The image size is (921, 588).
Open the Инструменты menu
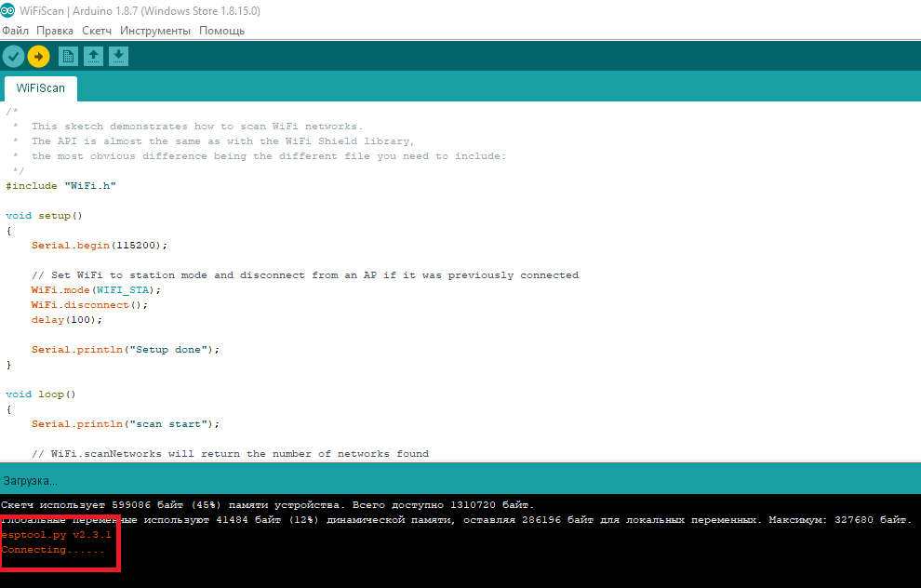pos(155,31)
